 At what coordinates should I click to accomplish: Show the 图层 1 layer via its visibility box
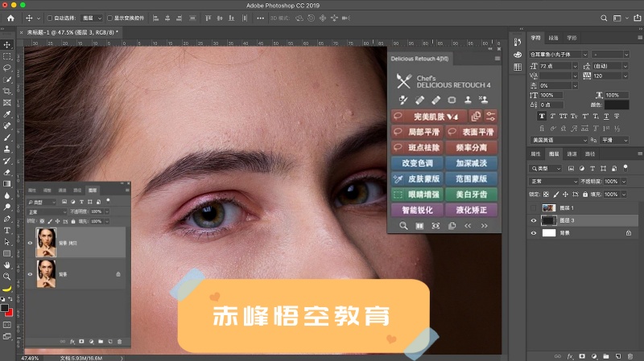pos(533,207)
